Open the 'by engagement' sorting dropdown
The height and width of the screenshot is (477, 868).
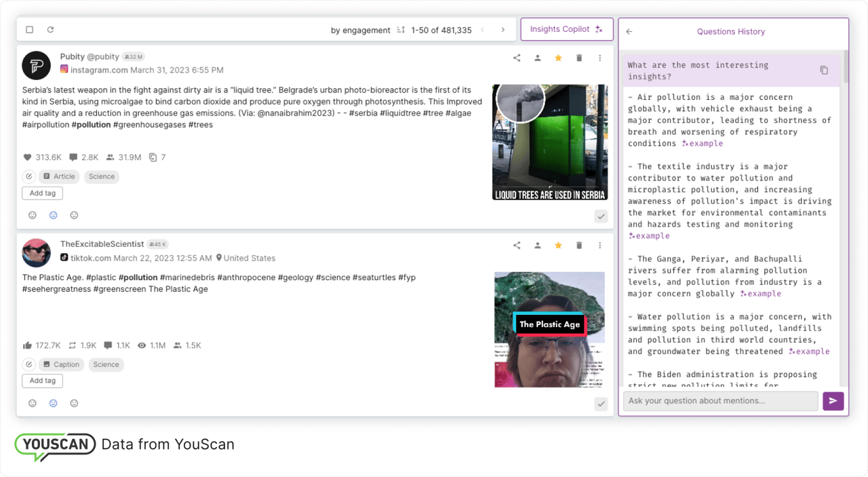pos(361,30)
